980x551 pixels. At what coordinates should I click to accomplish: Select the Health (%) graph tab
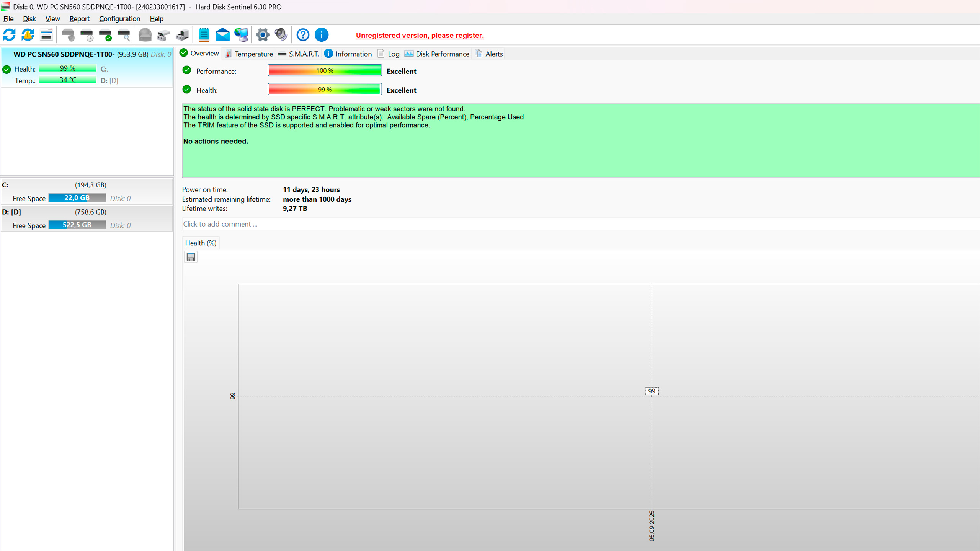(x=201, y=243)
